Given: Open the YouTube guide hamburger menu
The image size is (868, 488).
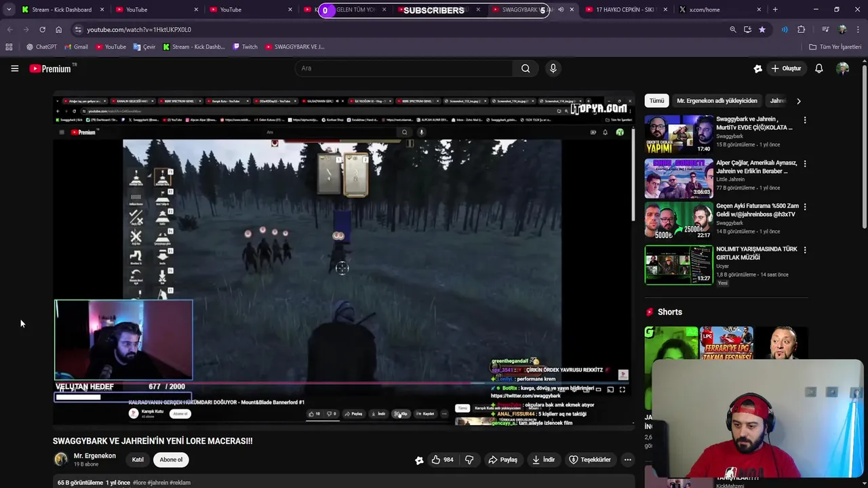Looking at the screenshot, I should click(14, 68).
